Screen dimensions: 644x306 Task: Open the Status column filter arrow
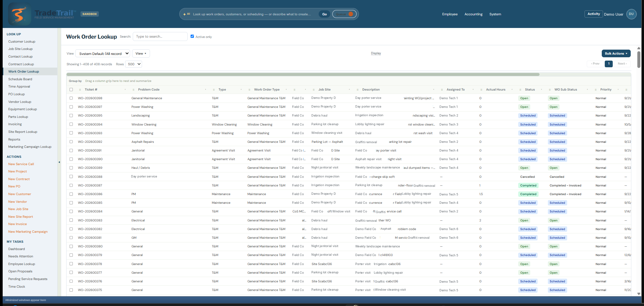[542, 90]
